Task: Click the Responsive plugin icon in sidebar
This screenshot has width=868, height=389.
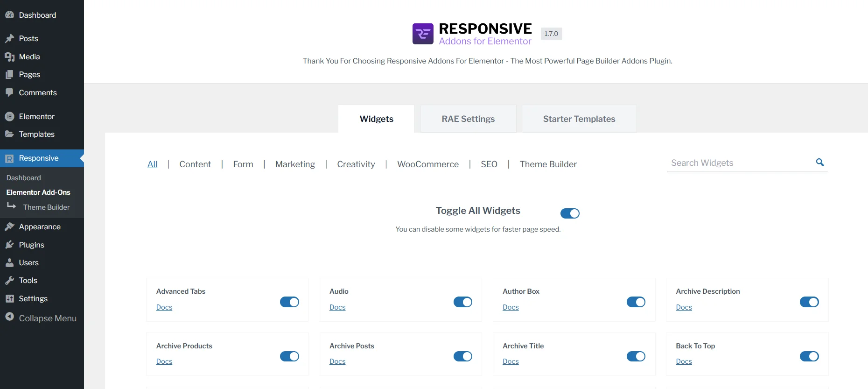Action: click(9, 158)
